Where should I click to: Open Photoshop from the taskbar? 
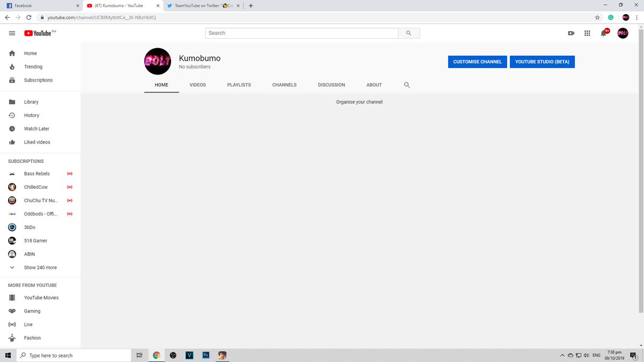[x=206, y=356]
